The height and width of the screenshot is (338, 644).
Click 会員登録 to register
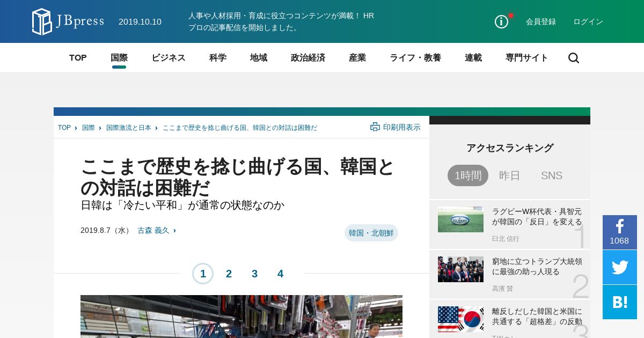541,21
